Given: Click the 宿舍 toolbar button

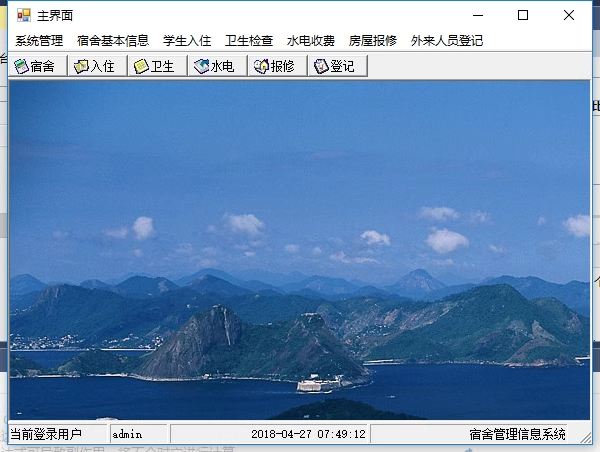Looking at the screenshot, I should 38,66.
